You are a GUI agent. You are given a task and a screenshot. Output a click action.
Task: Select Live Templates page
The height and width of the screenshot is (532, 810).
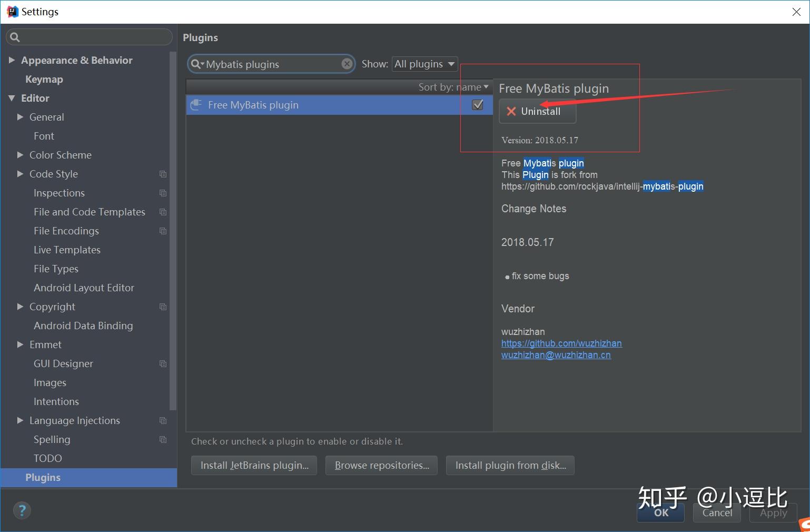click(67, 250)
